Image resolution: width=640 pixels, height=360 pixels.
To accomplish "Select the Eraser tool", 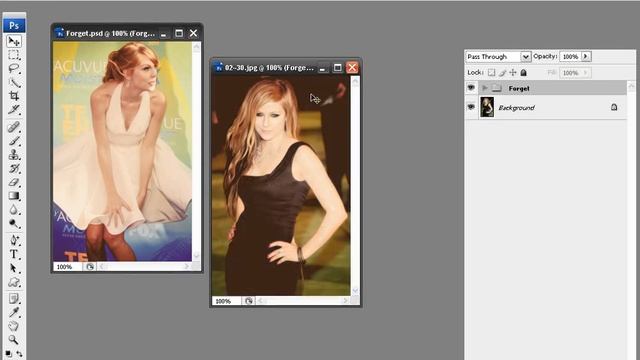I will pyautogui.click(x=14, y=182).
